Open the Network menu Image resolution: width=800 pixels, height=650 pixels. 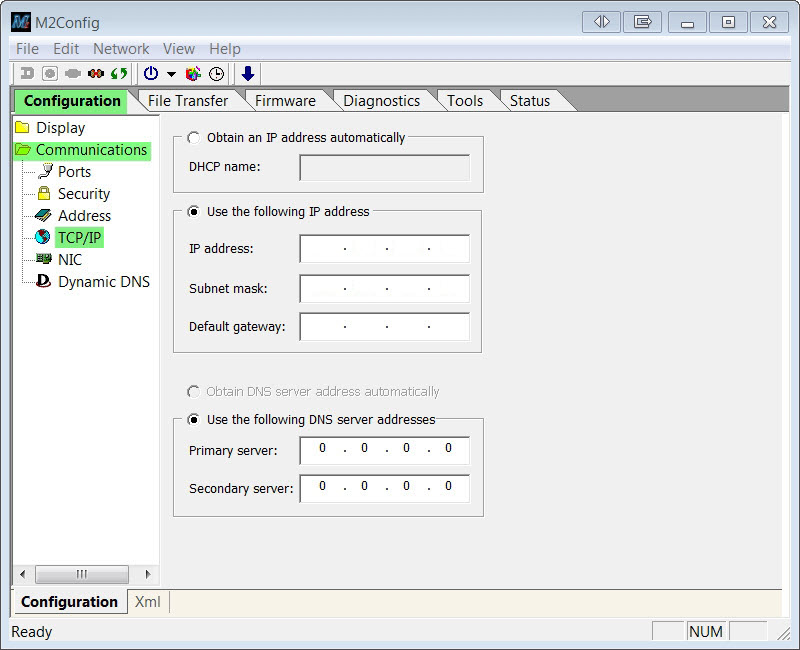point(121,49)
